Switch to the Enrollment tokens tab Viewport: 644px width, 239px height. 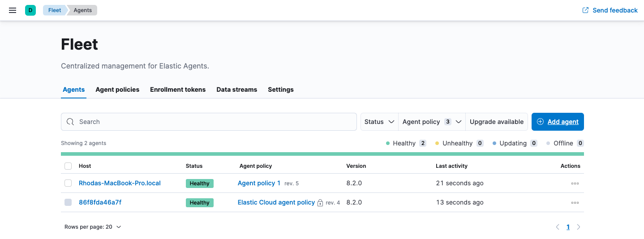[178, 90]
